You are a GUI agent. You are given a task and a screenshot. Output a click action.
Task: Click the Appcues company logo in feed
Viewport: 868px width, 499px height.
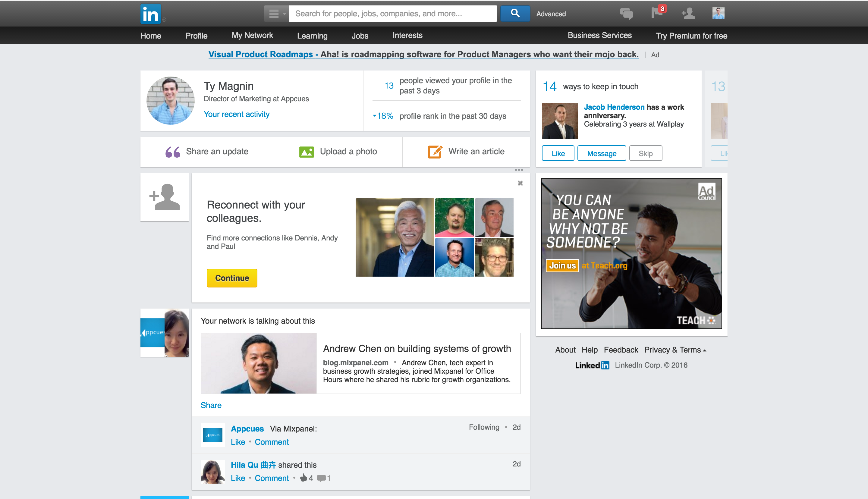pyautogui.click(x=213, y=435)
